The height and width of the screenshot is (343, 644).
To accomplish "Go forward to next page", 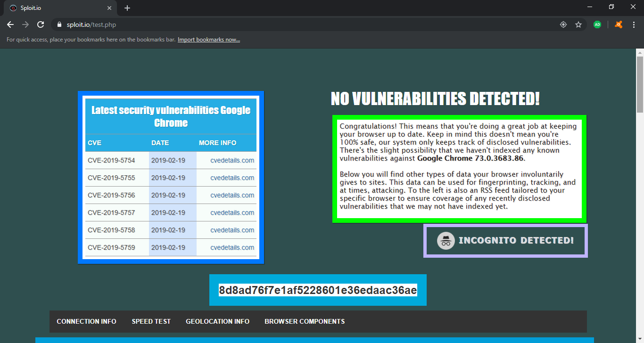I will click(25, 24).
